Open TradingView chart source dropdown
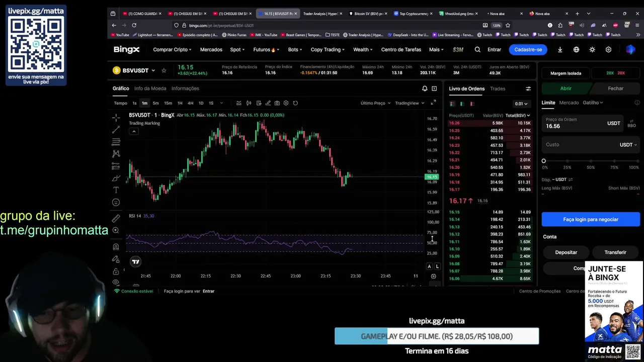Viewport: 644px width, 362px height. 410,103
